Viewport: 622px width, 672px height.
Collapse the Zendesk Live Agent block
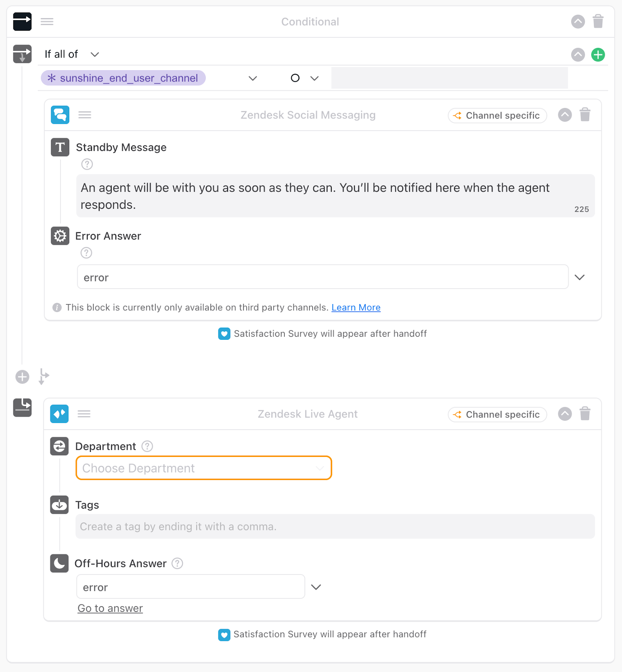(564, 414)
